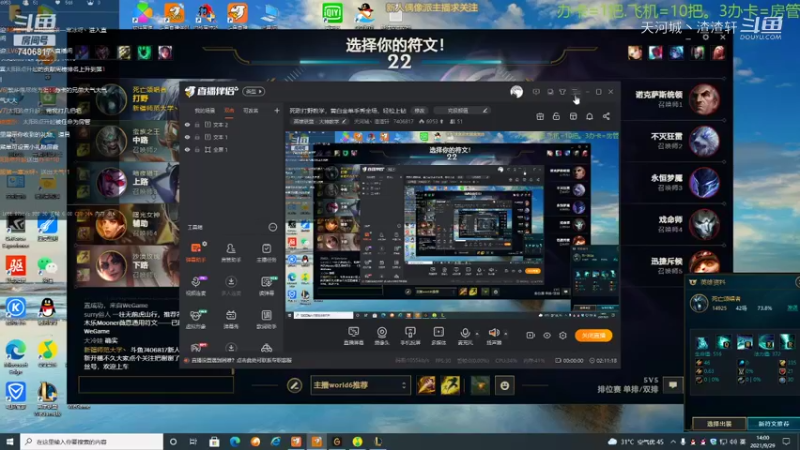Toggle lock on 全屏 1 source
800x450 pixels.
pos(197,149)
